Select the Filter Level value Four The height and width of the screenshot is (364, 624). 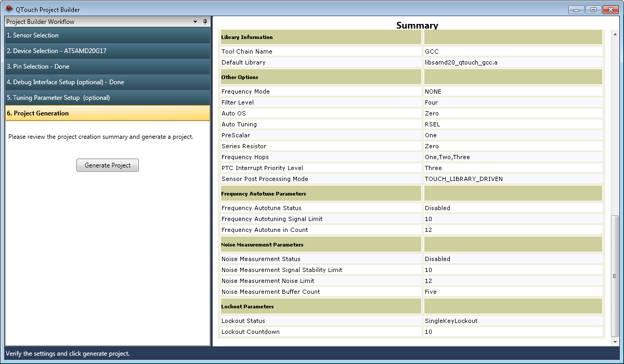pos(431,102)
